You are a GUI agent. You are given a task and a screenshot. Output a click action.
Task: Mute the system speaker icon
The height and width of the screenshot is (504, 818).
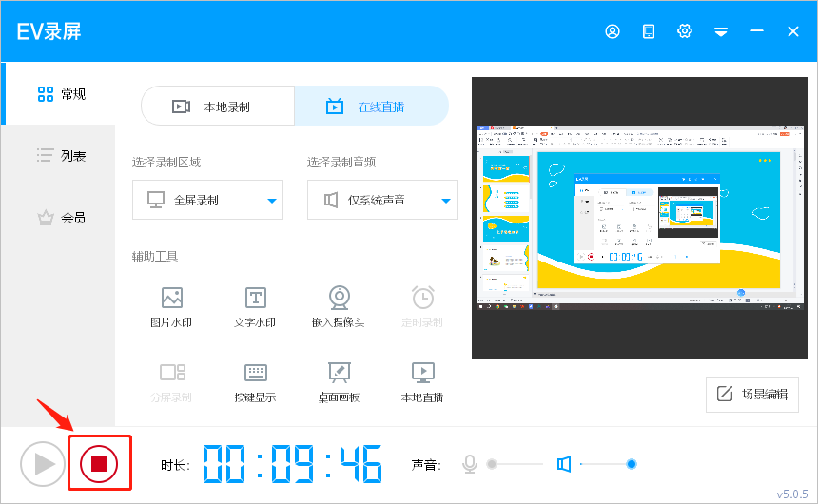click(564, 464)
